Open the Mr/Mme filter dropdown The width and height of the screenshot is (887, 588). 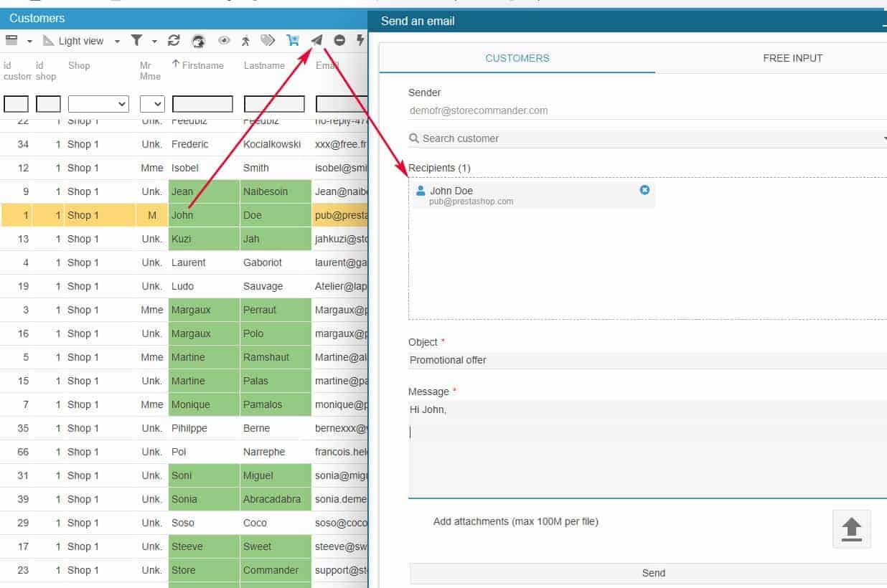(x=152, y=104)
